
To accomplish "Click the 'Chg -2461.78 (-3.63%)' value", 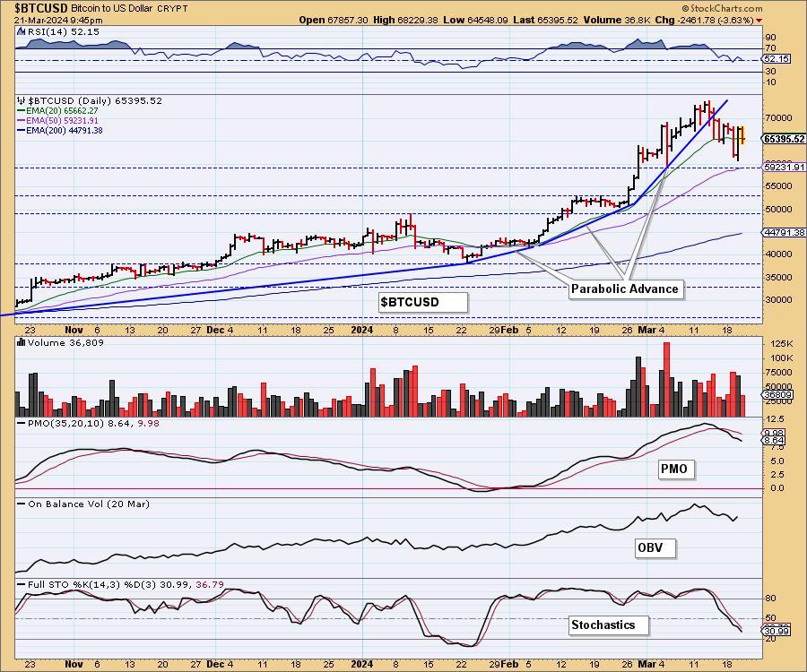I will pyautogui.click(x=704, y=20).
